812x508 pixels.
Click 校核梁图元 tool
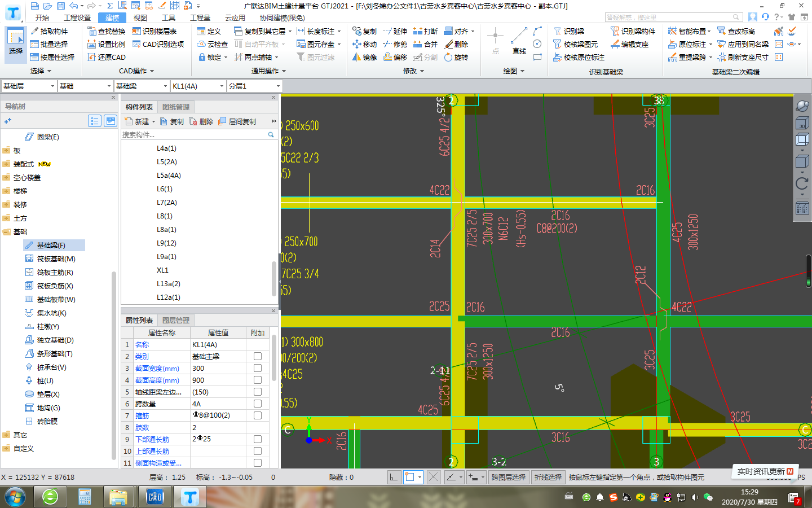[x=575, y=44]
